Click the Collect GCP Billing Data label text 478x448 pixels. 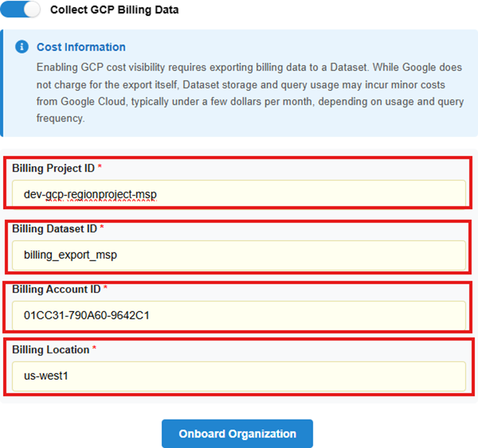(x=115, y=10)
